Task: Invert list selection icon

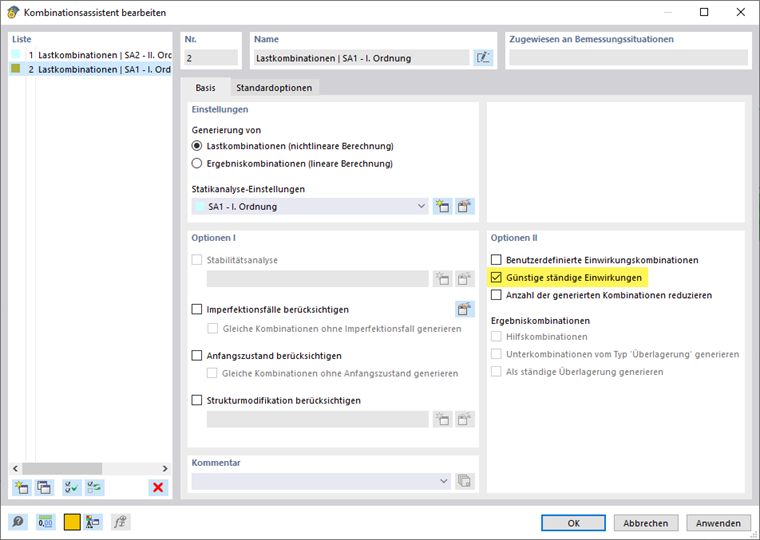Action: (94, 487)
